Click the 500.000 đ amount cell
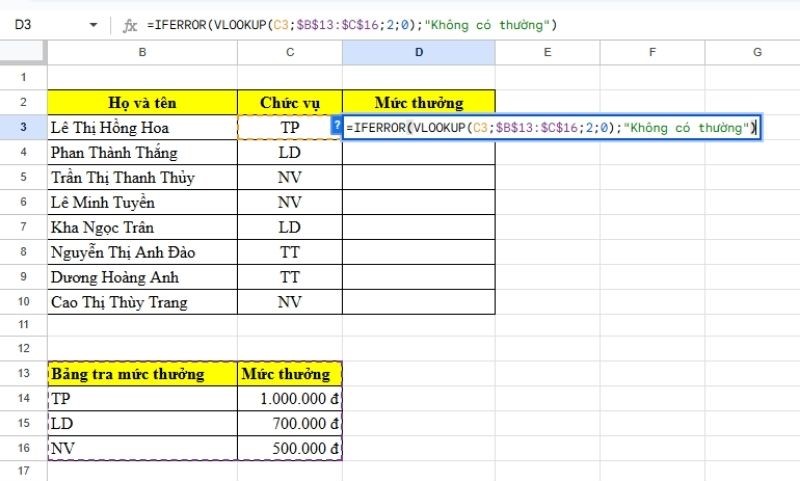 pos(290,448)
